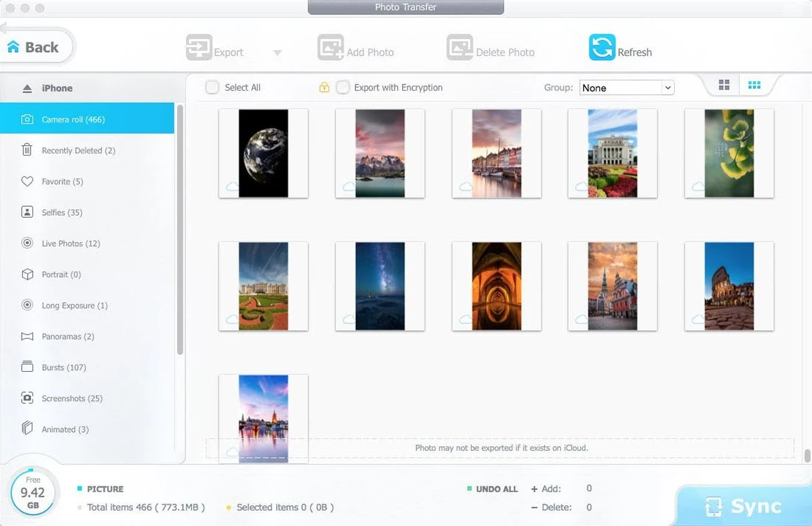Select the Earth from space photo thumbnail
The image size is (812, 526).
[x=263, y=153]
